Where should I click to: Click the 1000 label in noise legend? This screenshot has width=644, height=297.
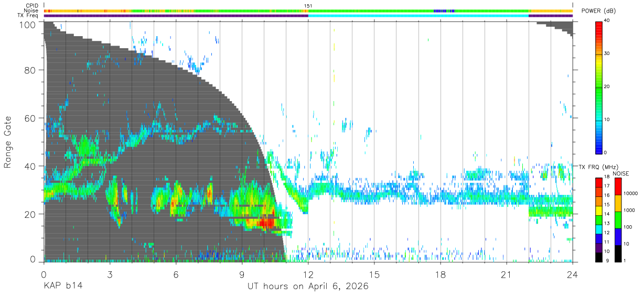(629, 210)
